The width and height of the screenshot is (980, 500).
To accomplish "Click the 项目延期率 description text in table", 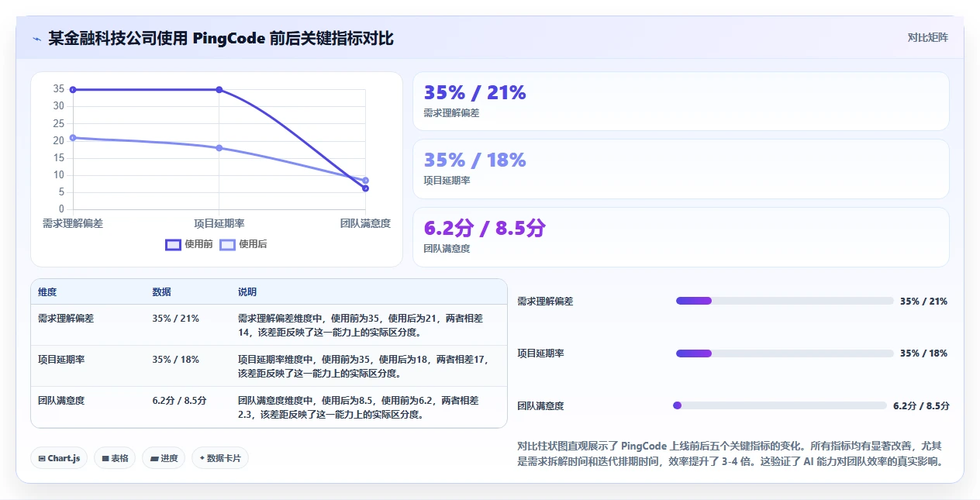I will [x=362, y=367].
